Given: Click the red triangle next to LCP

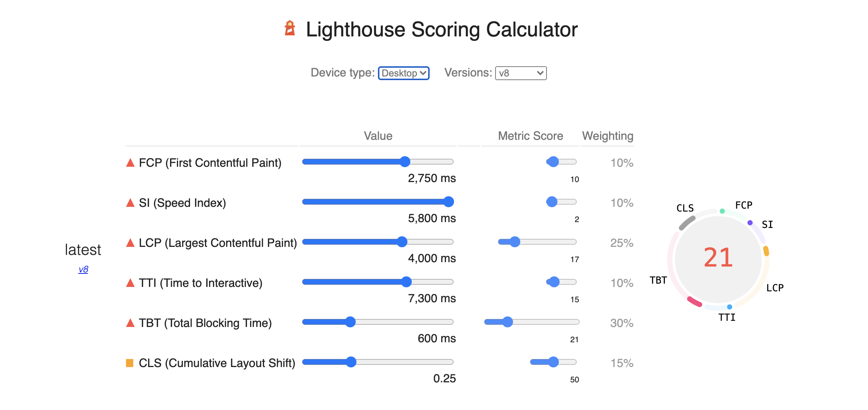Looking at the screenshot, I should (x=130, y=243).
